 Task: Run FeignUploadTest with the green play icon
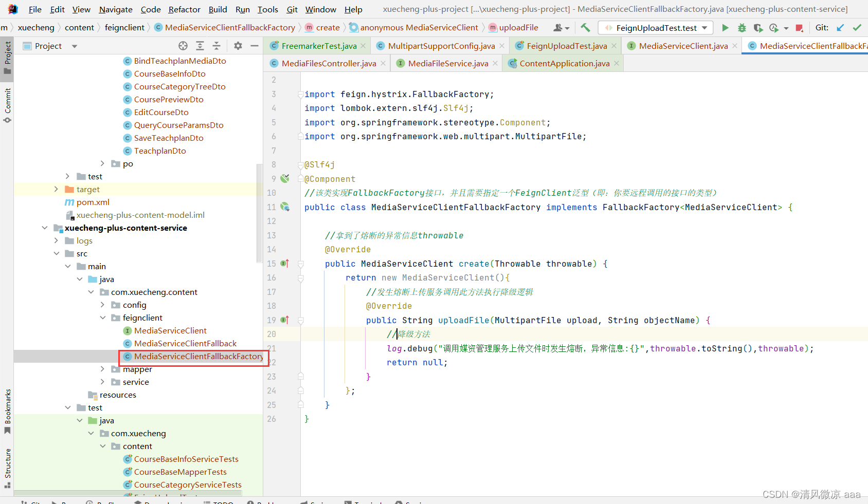click(725, 28)
